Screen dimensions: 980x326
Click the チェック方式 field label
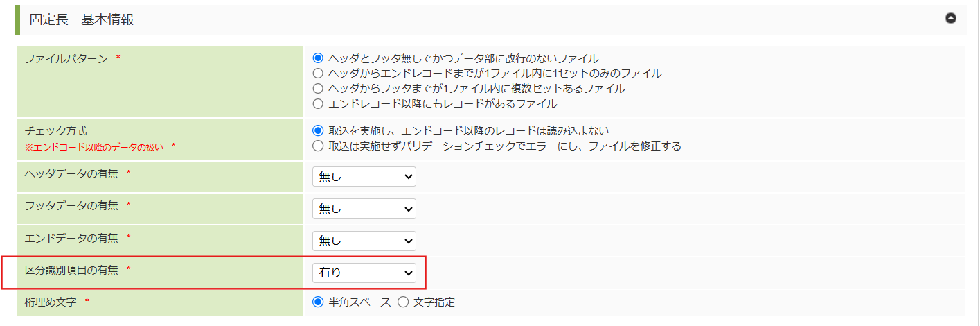56,130
